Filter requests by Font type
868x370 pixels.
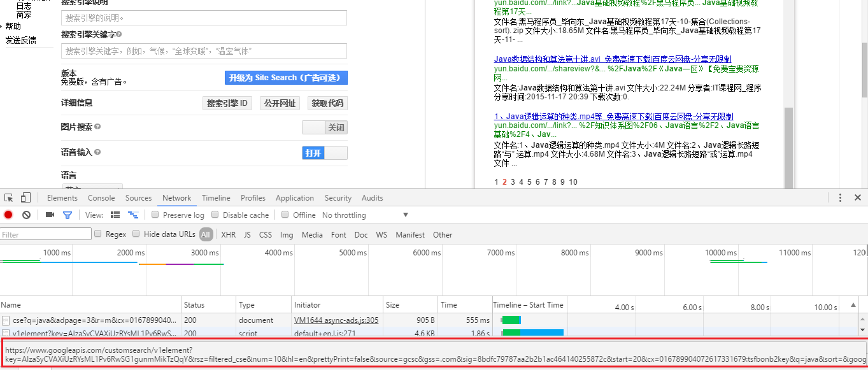[x=339, y=234]
